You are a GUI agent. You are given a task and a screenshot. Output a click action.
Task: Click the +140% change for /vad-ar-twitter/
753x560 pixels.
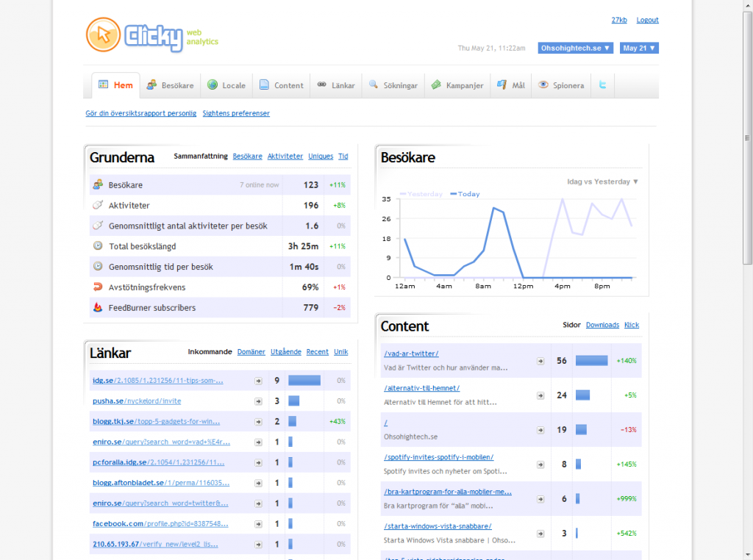click(x=627, y=361)
